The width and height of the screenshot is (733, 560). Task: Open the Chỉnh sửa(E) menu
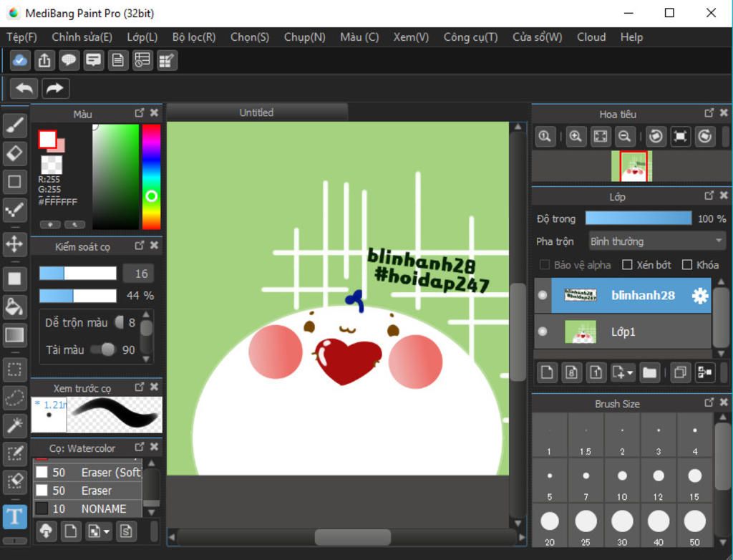tap(82, 37)
